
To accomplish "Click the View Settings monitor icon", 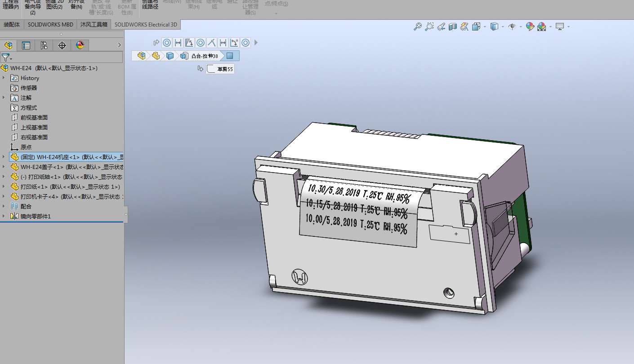I will [560, 27].
